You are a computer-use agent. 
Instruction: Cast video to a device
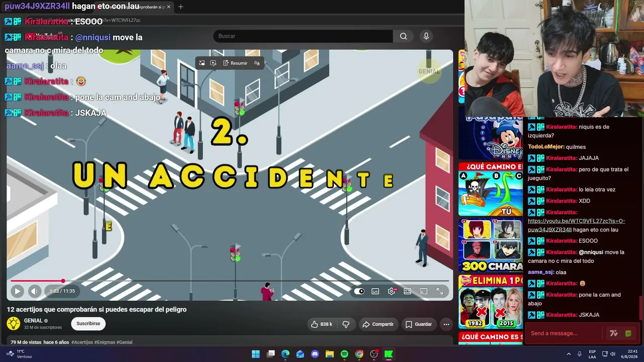pyautogui.click(x=424, y=291)
